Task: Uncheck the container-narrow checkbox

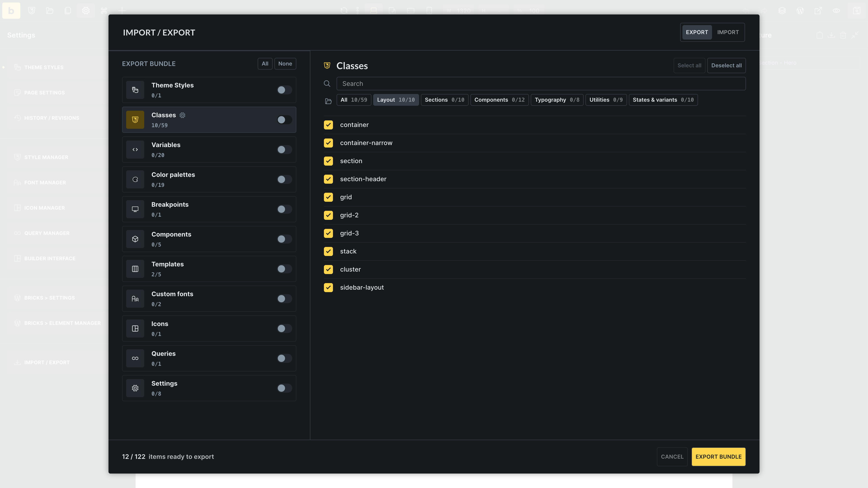Action: (x=328, y=143)
